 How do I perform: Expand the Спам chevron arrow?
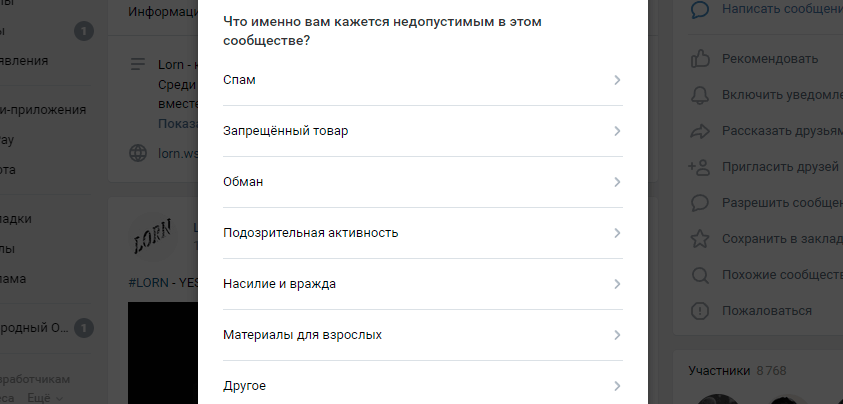[617, 80]
